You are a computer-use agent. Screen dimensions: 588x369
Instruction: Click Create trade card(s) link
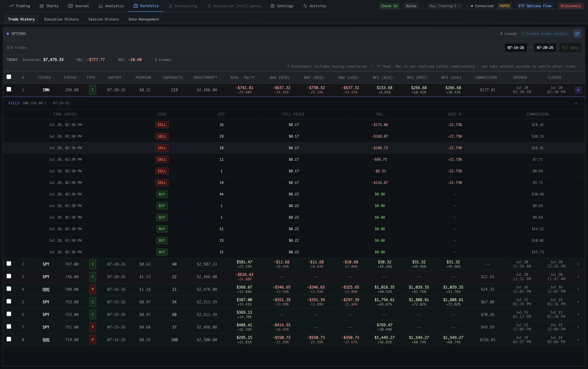pyautogui.click(x=545, y=34)
